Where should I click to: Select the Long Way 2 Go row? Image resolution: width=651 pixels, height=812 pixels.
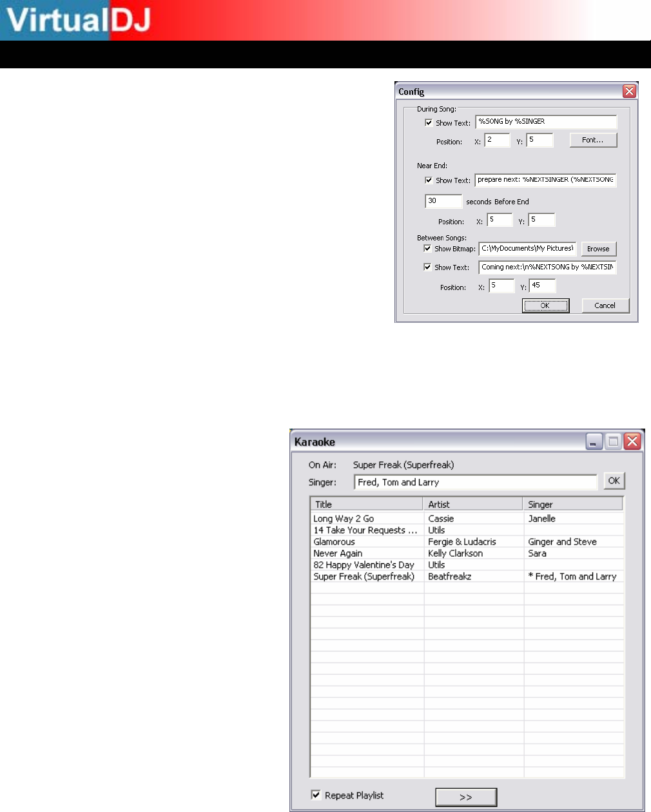(x=467, y=518)
